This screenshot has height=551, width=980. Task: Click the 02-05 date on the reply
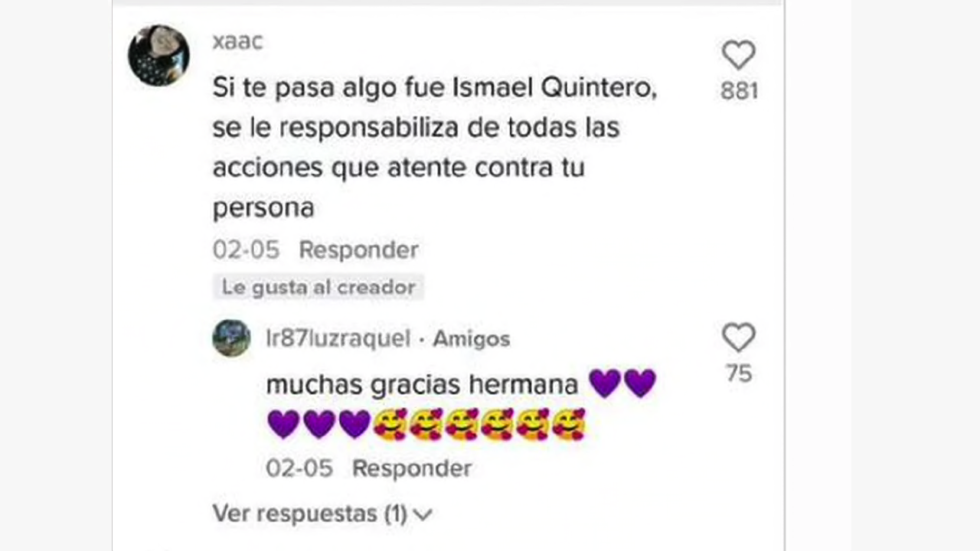point(299,468)
